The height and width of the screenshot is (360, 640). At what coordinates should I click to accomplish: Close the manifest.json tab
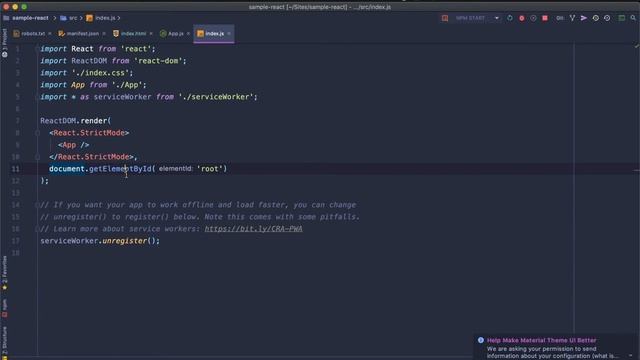(104, 33)
